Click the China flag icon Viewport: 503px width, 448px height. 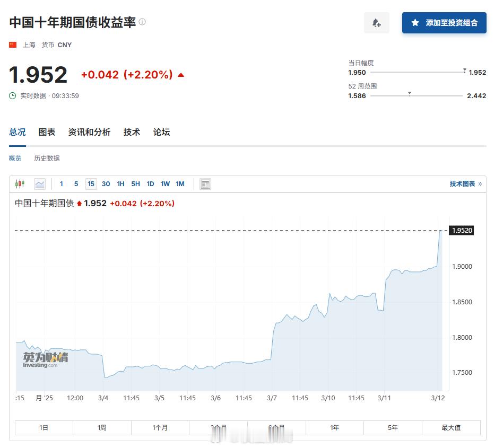coord(13,45)
